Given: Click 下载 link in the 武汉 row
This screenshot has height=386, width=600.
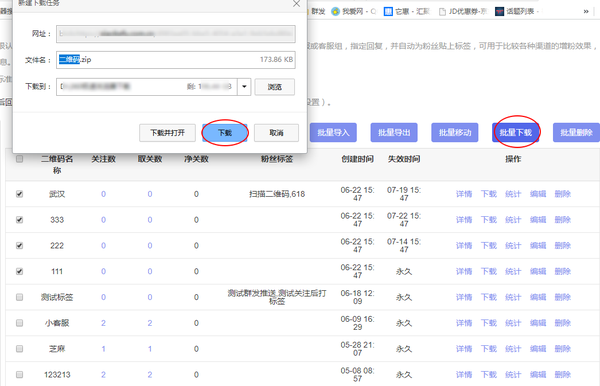Looking at the screenshot, I should 489,194.
